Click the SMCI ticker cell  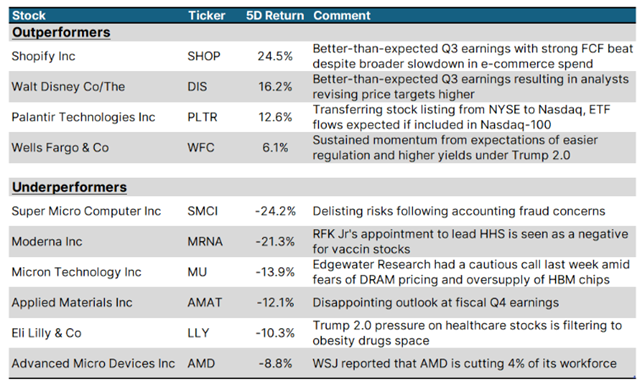pos(202,211)
